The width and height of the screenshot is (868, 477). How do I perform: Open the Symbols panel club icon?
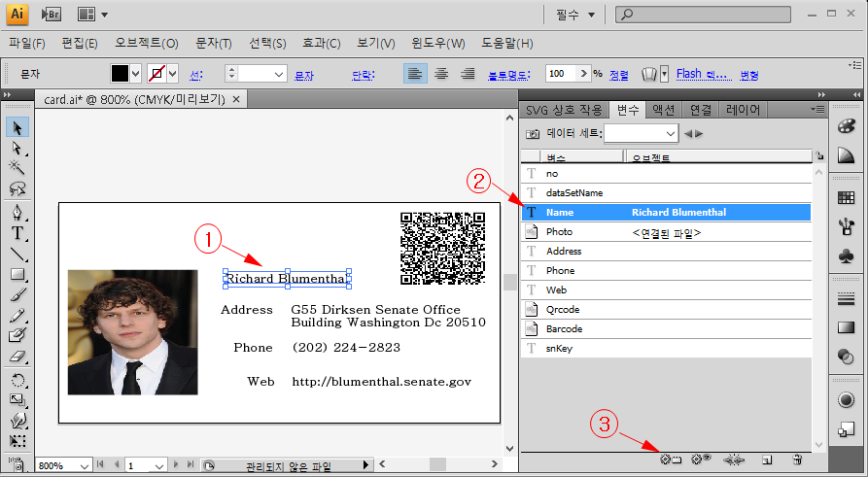coord(846,257)
